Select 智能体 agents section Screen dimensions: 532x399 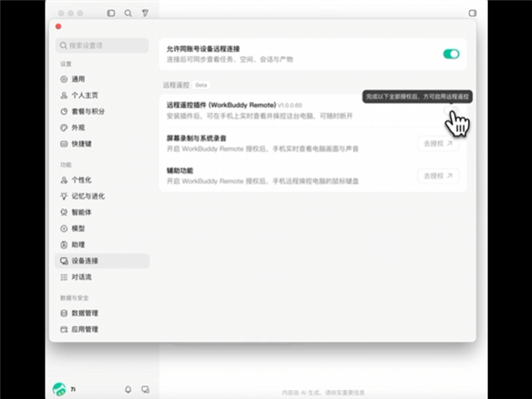click(102, 212)
